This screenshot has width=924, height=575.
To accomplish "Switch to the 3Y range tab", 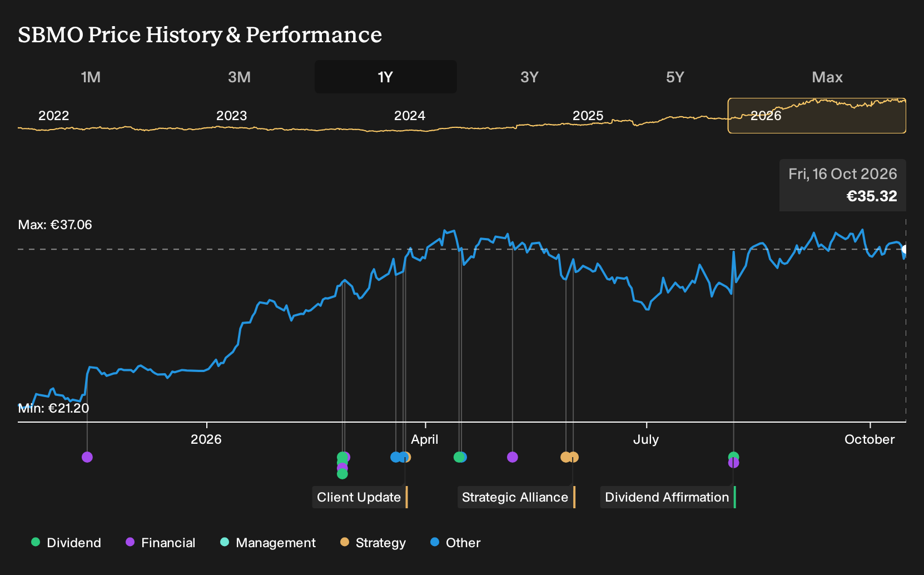I will click(529, 77).
